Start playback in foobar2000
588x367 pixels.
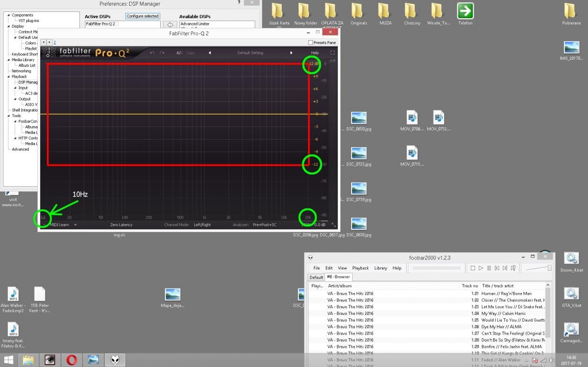coord(481,268)
